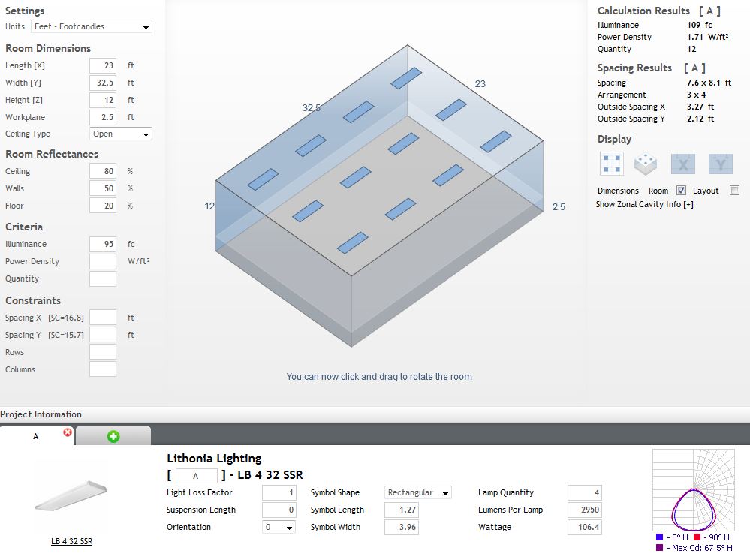Switch to the 3D room view icon
This screenshot has height=560, width=750.
646,163
